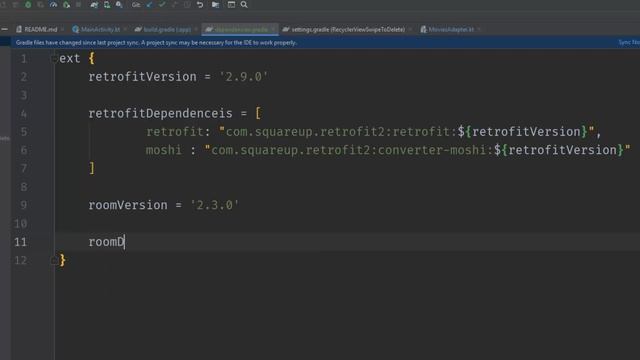
Task: Click Sync Now link in Gradle banner
Action: (x=629, y=42)
